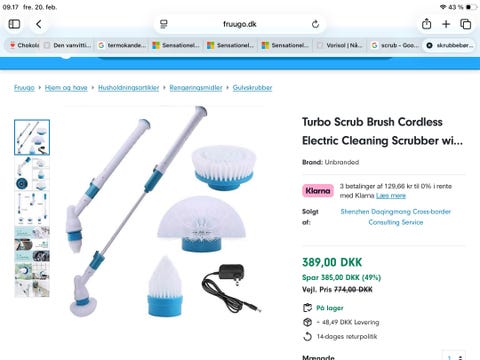This screenshot has height=360, width=480.
Task: Open the Safari sidebar panel
Action: tap(14, 24)
